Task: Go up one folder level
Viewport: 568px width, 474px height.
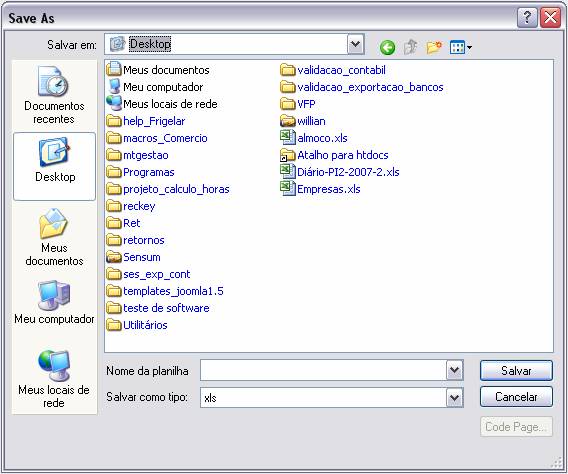Action: pyautogui.click(x=410, y=47)
